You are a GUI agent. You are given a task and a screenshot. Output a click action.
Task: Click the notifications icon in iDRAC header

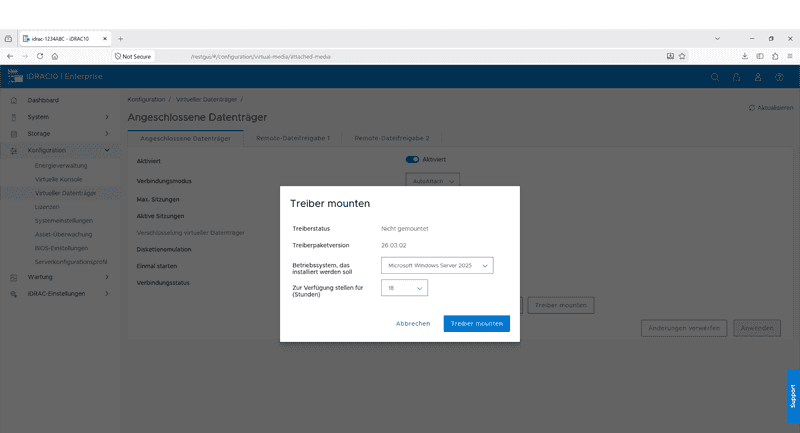click(x=736, y=77)
